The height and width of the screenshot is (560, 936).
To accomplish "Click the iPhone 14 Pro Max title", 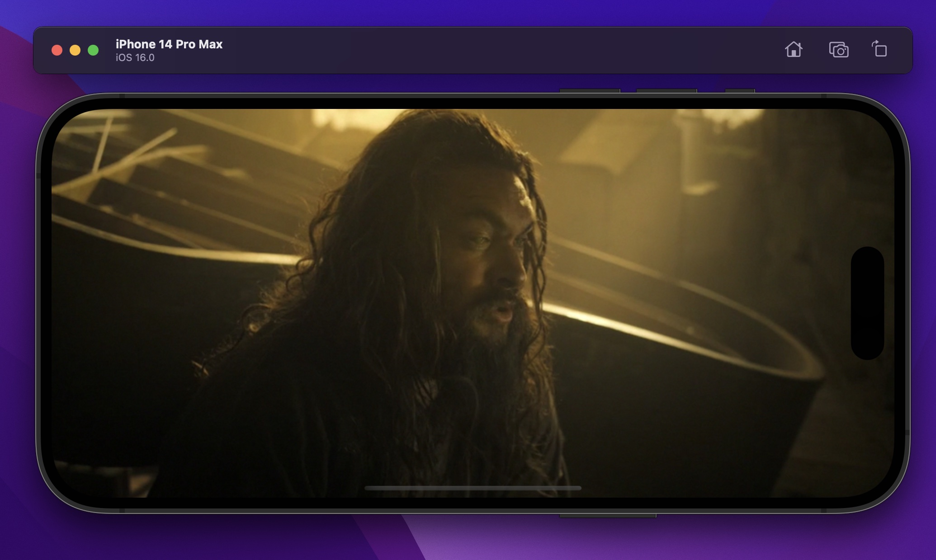I will 169,44.
